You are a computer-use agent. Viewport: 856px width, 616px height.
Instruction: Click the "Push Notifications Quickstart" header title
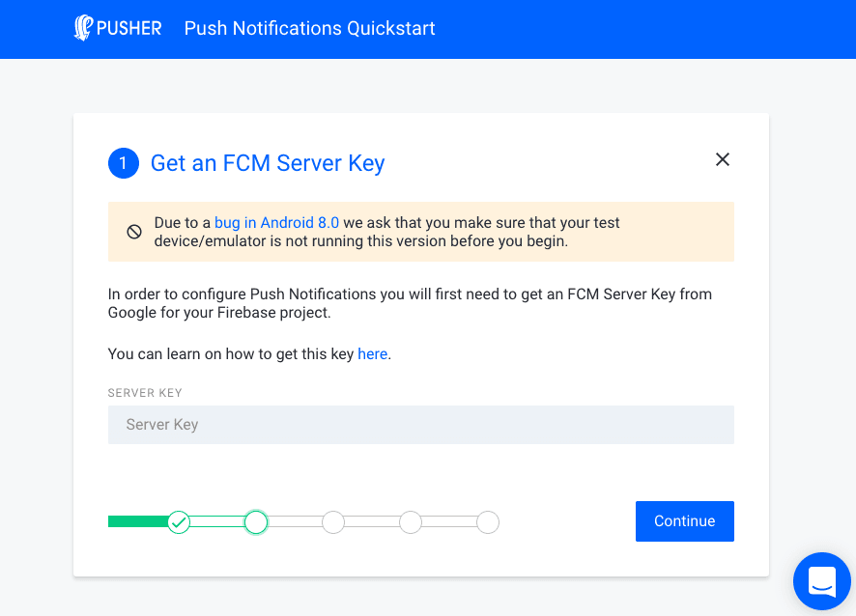(x=309, y=28)
